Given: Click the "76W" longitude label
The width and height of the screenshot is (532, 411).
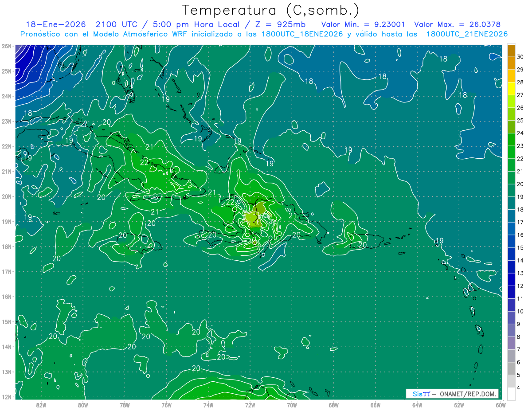Looking at the screenshot, I should [167, 405].
